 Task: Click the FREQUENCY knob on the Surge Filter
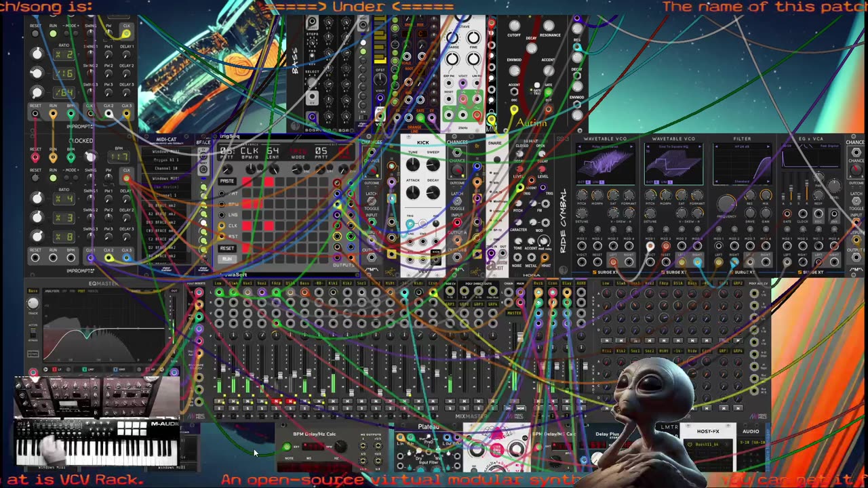tap(726, 203)
